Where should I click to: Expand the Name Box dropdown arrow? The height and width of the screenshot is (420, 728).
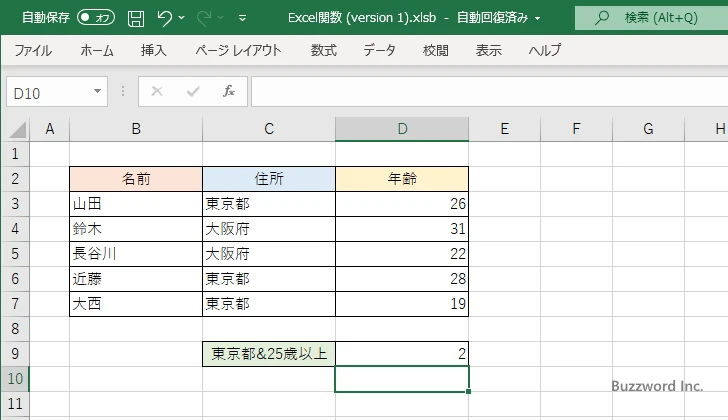point(98,91)
